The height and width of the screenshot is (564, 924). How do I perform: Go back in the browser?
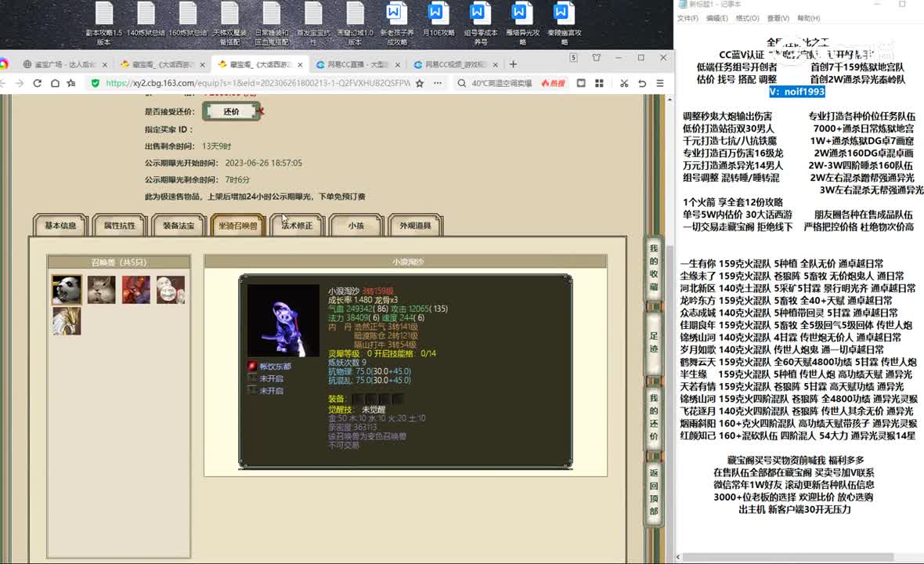pos(3,83)
